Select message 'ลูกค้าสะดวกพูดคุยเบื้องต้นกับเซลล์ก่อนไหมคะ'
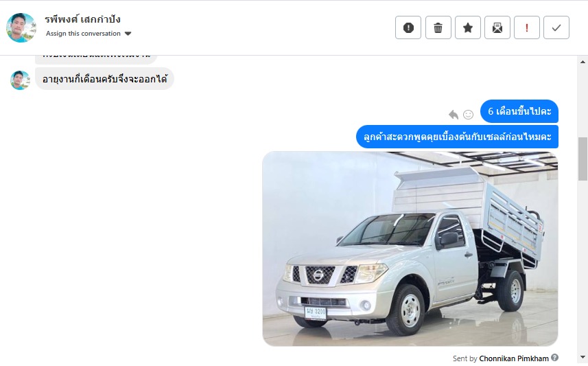 [457, 137]
